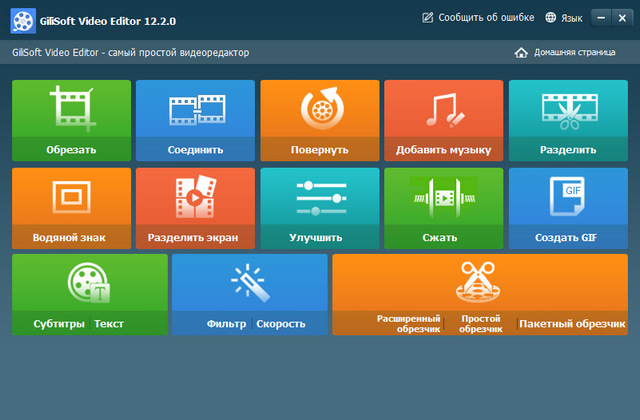Viewport: 640px width, 420px height.
Task: Click Сообщить об ошибке link
Action: 478,17
